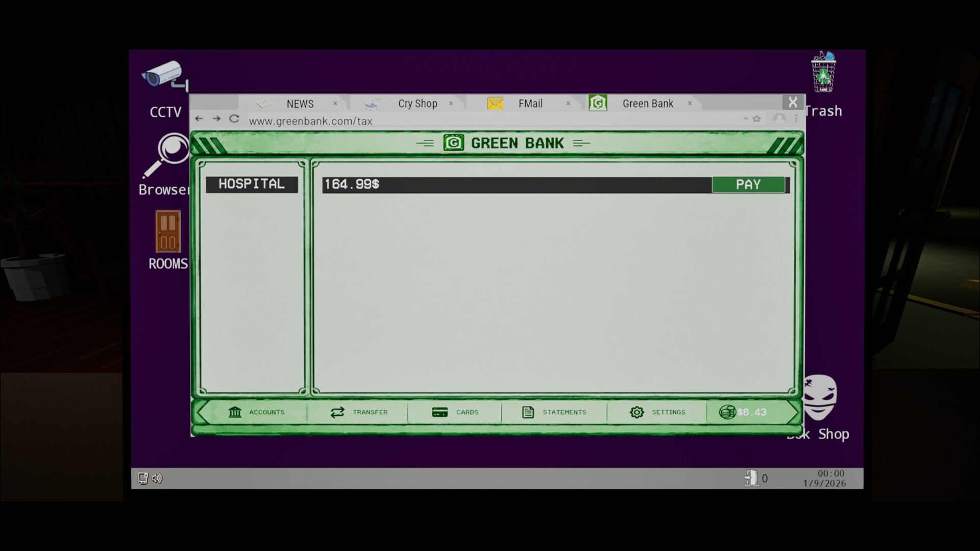Switch to the Cry Shop tab
Viewport: 980px width, 551px height.
[418, 104]
